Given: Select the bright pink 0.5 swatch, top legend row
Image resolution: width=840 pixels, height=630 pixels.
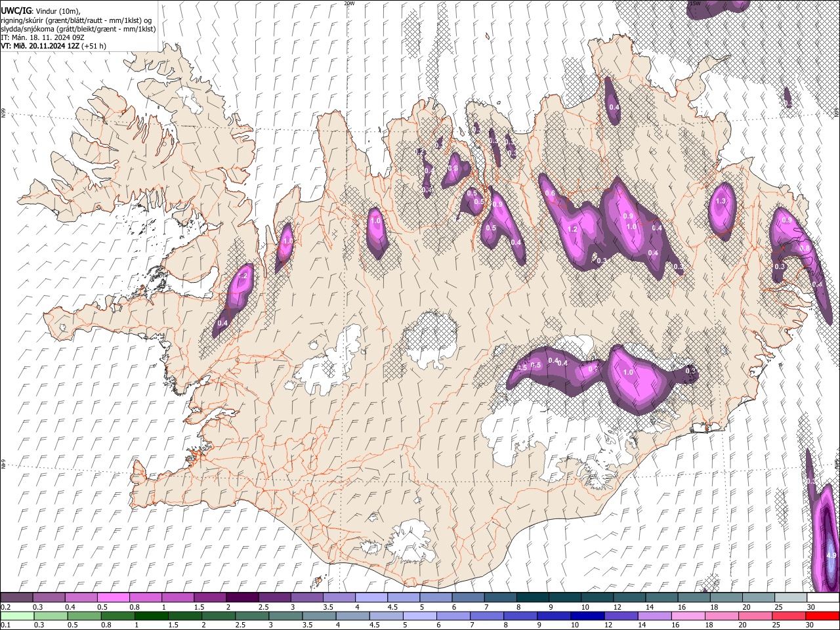Looking at the screenshot, I should tap(113, 597).
